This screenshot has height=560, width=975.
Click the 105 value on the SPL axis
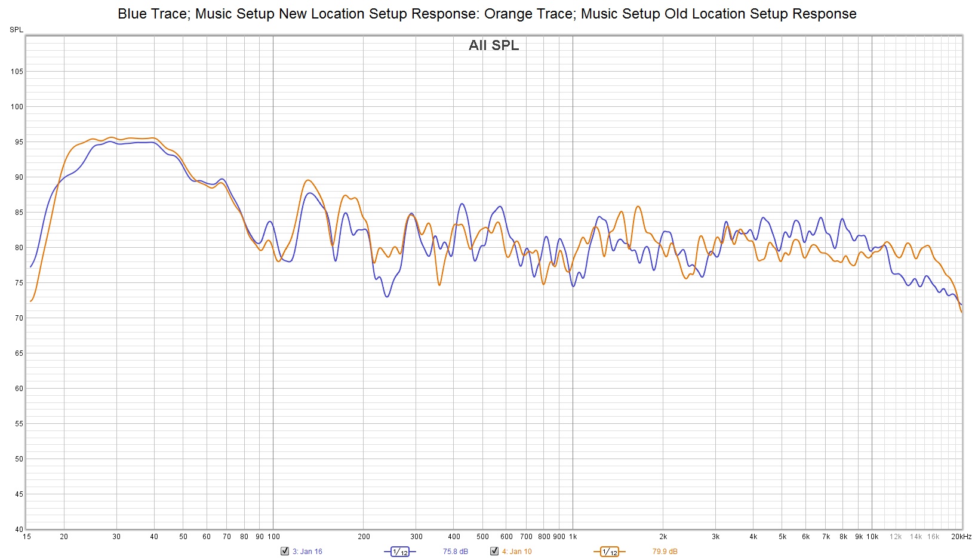point(17,72)
